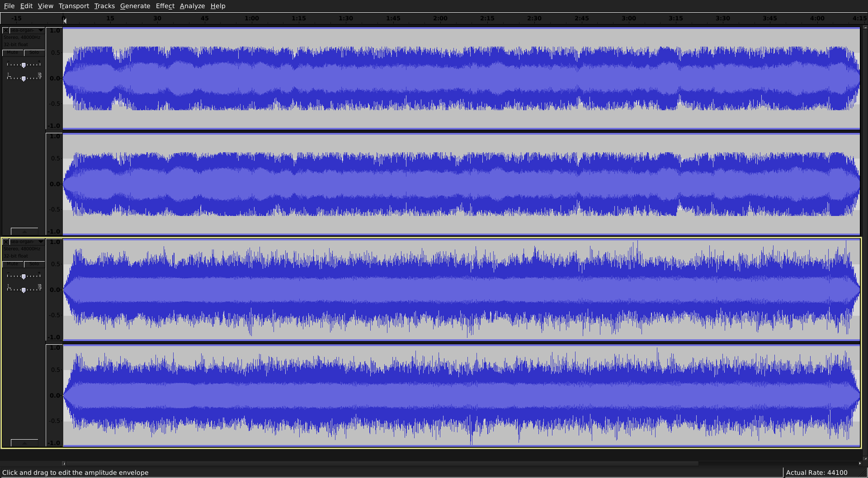
Task: Click the second track's left channel waveform
Action: click(461, 290)
